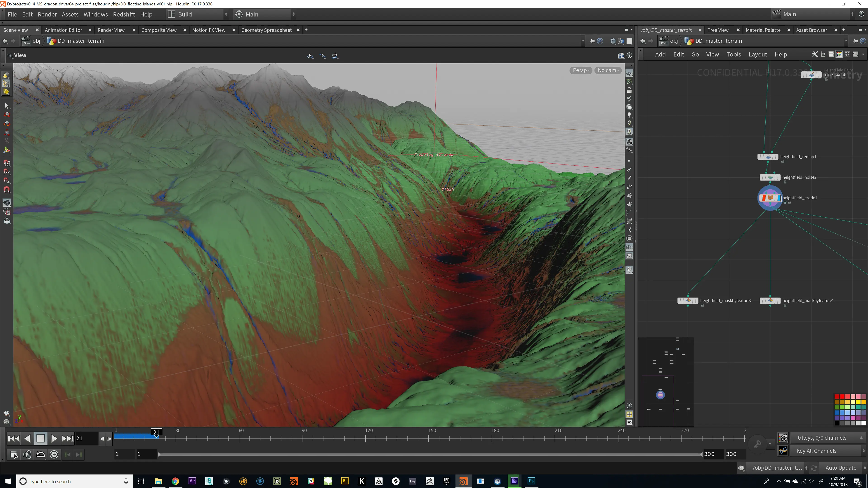868x488 pixels.
Task: Click the grouped-tiles icon next to color palette
Action: [x=847, y=54]
